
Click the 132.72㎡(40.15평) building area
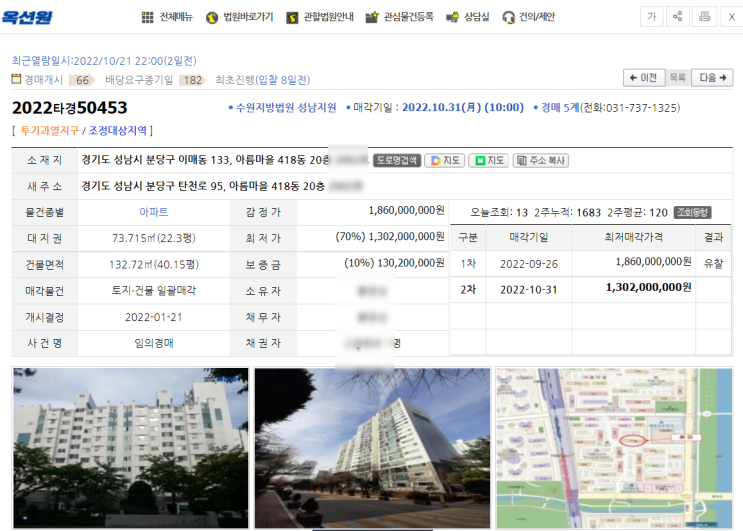coord(154,264)
